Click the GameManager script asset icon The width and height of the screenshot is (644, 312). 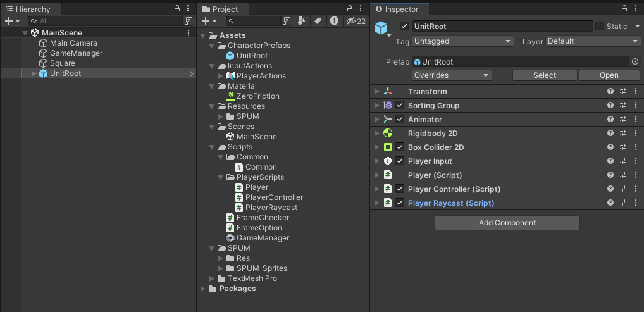[230, 238]
